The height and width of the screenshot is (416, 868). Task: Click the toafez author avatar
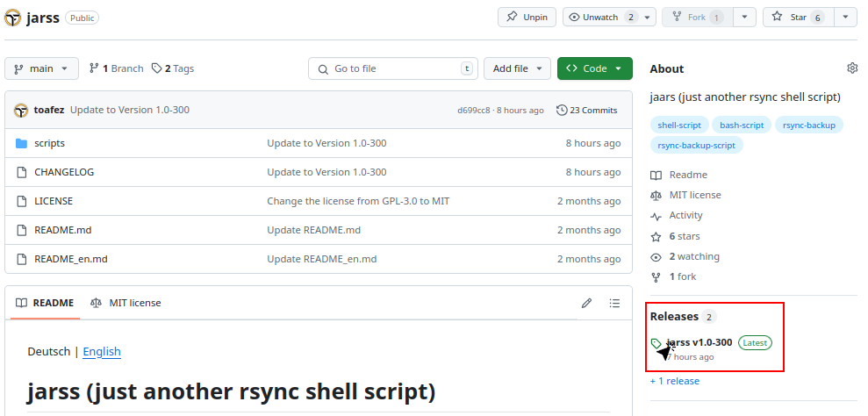point(20,110)
